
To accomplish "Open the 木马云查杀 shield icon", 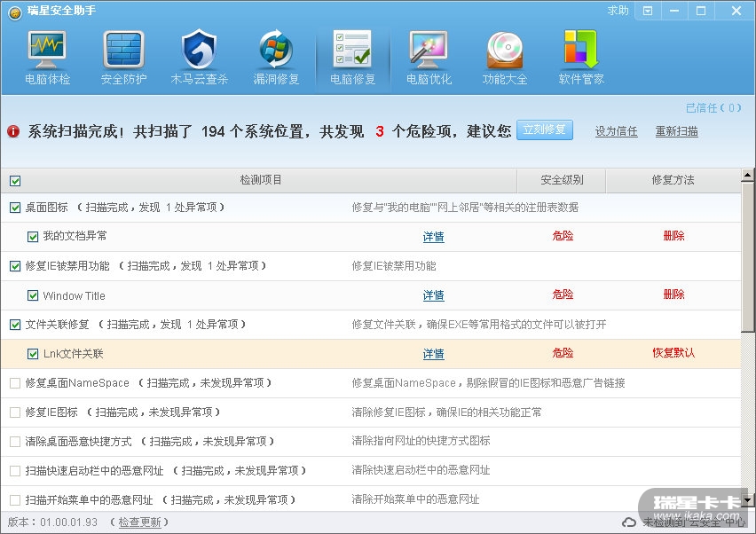I will [x=199, y=49].
